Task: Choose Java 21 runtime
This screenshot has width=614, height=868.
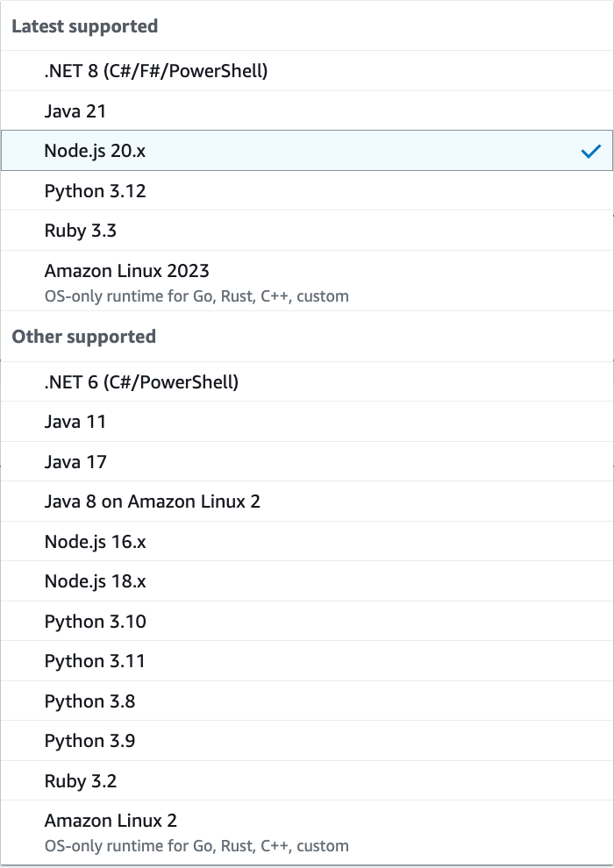Action: tap(307, 111)
